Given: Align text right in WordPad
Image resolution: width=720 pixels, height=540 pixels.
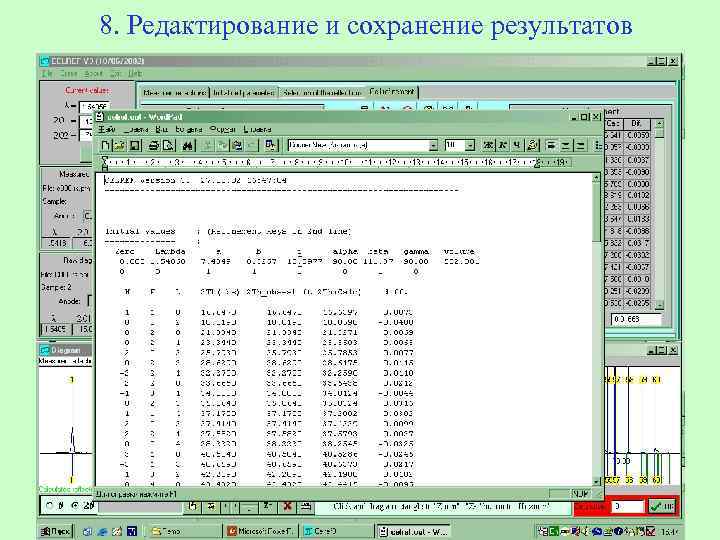Looking at the screenshot, I should [x=580, y=146].
